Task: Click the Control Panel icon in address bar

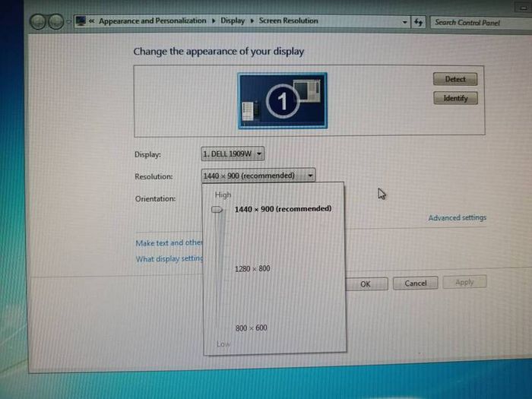Action: click(x=81, y=21)
